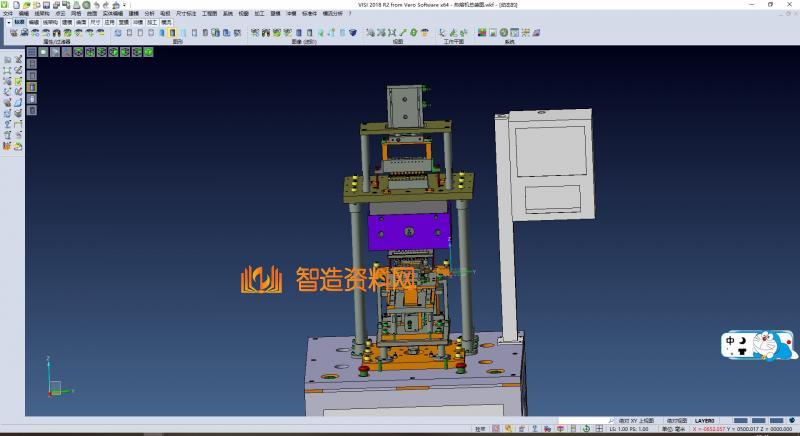Switch to the 线架构 ribbon tab
This screenshot has height=436, width=800.
coord(49,20)
